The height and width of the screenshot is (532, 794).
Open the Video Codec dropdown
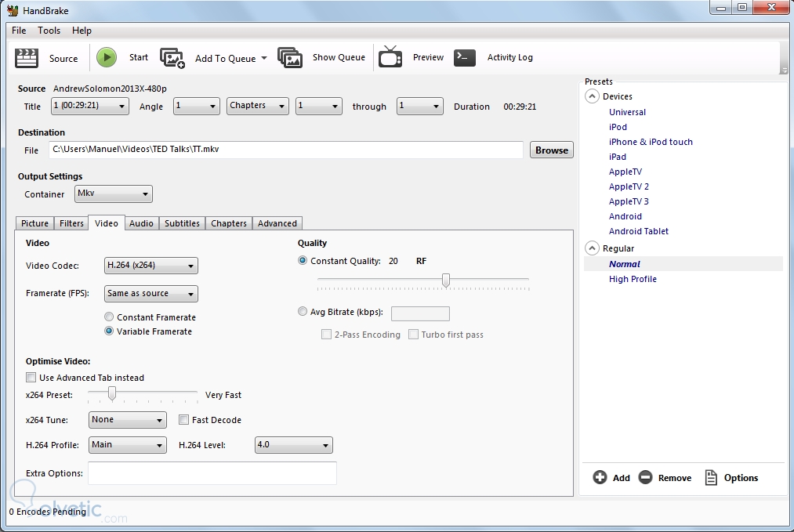point(151,266)
